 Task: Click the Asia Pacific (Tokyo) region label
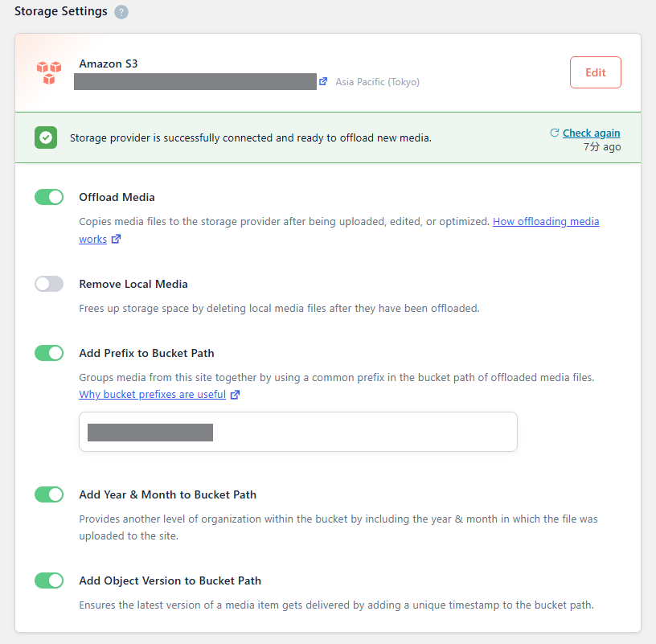(x=377, y=81)
